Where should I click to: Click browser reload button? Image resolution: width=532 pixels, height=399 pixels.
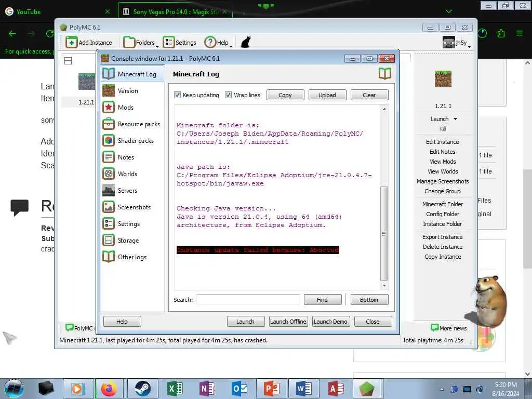[50, 34]
